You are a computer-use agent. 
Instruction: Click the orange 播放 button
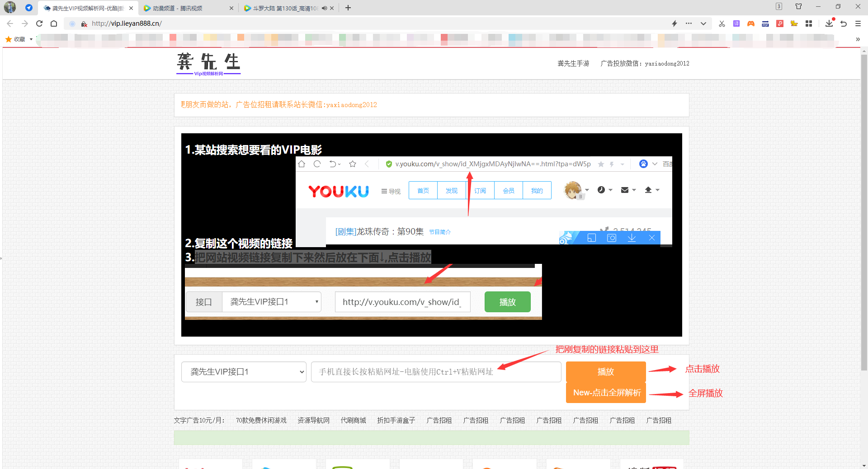[606, 372]
